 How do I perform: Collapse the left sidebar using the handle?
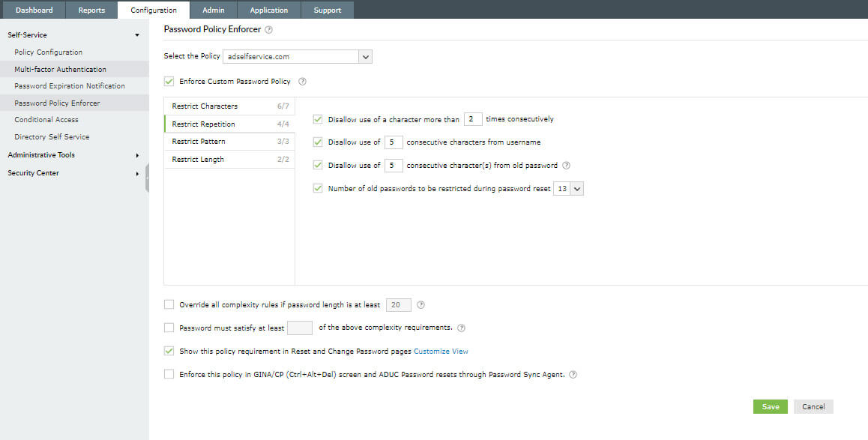[147, 178]
